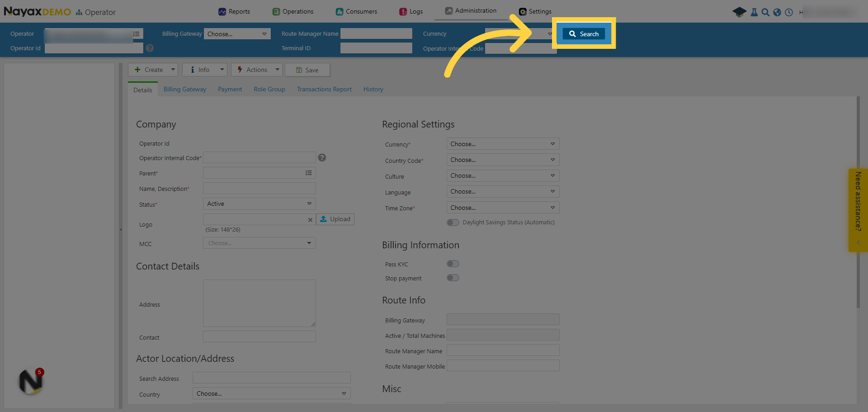868x412 pixels.
Task: Click the Route Manager Name search field
Action: (x=376, y=33)
